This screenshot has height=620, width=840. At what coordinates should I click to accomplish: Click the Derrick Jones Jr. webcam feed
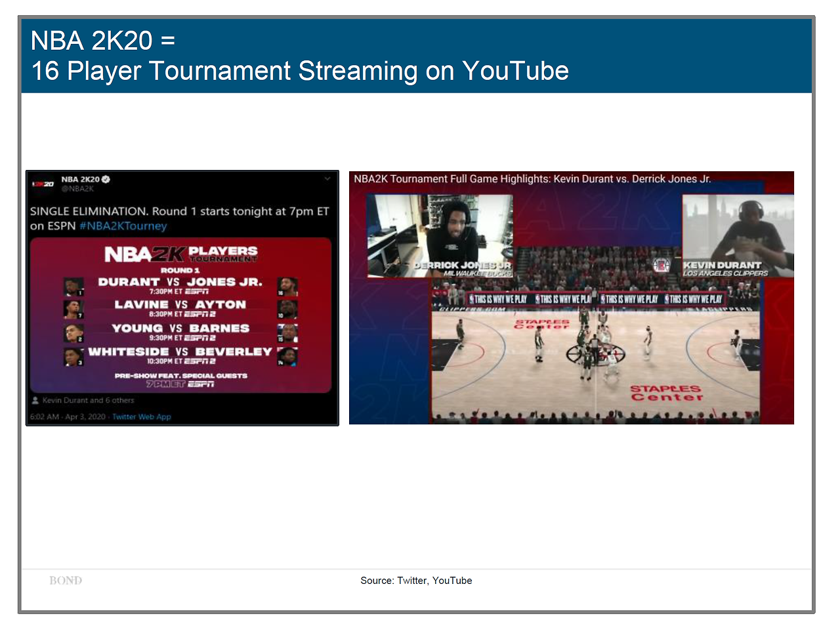(440, 236)
